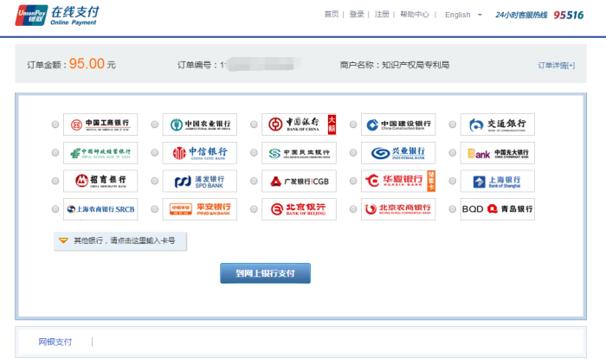Select the radio button for 中国银行
Screen dimensions: 606x364
click(254, 125)
